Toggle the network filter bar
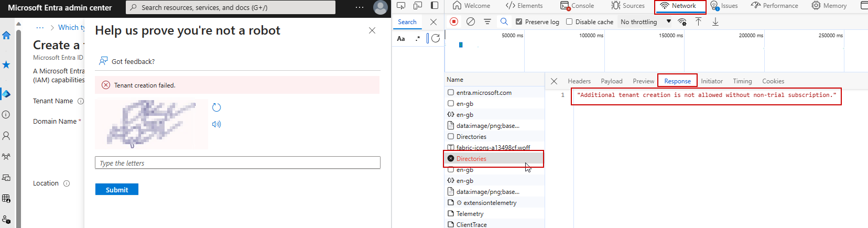 pyautogui.click(x=487, y=21)
